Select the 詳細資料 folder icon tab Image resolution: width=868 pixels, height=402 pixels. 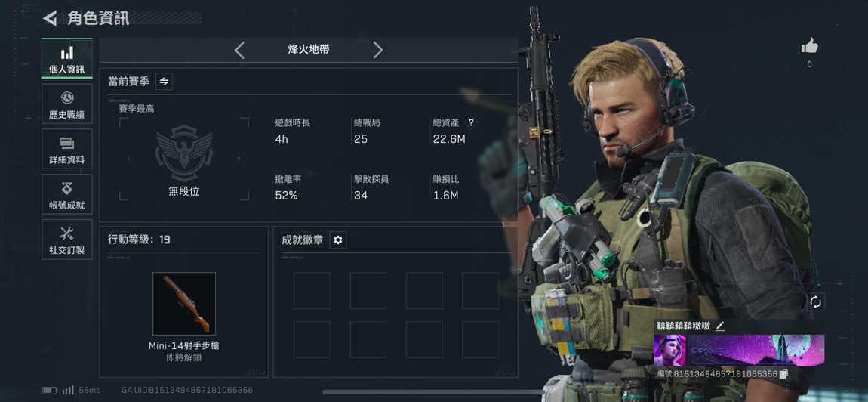[67, 149]
